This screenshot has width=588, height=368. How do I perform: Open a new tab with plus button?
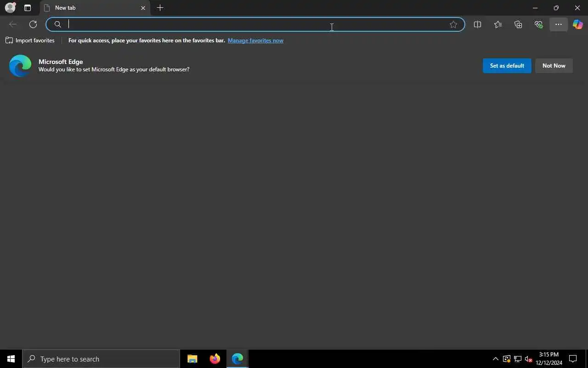tap(160, 8)
